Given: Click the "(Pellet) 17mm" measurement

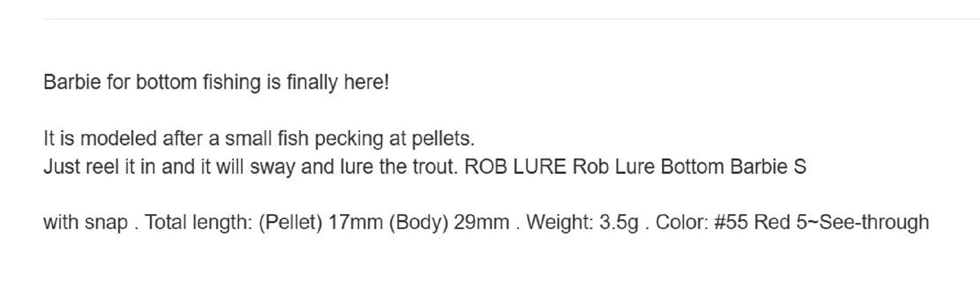Looking at the screenshot, I should tap(320, 223).
